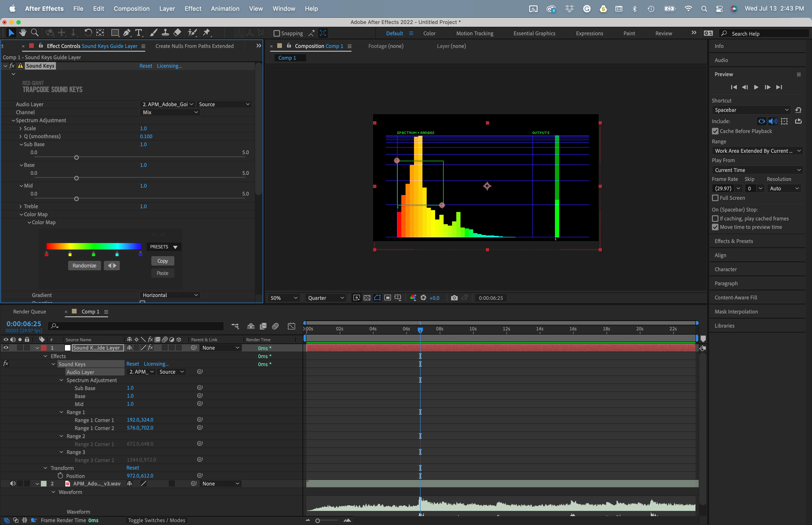Toggle transparency grid in composition viewer
The width and height of the screenshot is (812, 525).
(367, 298)
